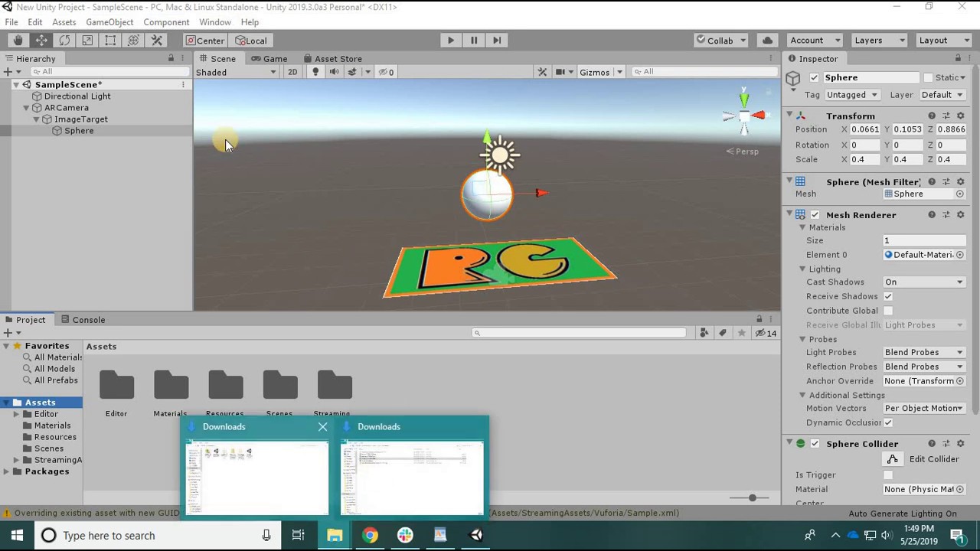Open the Cast Shadows dropdown
Viewport: 980px width, 551px height.
tap(924, 282)
